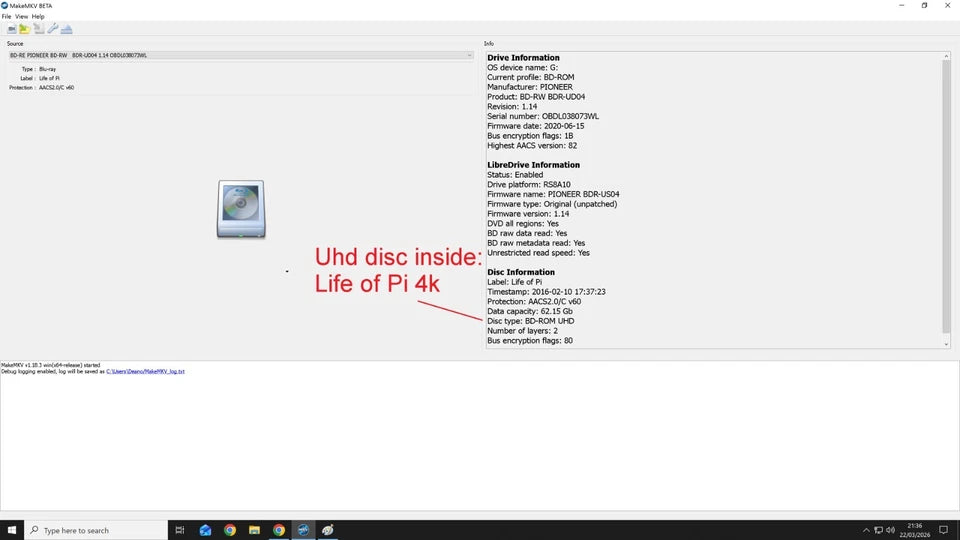The image size is (960, 540).
Task: Click the yellow folder with green arrow icon
Action: (24, 29)
